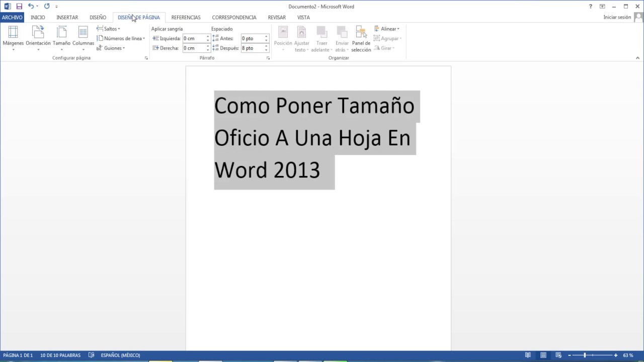644x362 pixels.
Task: Click the Derecha indent field
Action: [194, 48]
